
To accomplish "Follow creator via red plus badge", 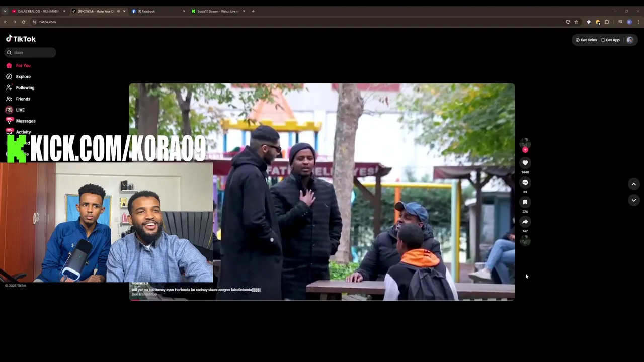I will [x=525, y=150].
